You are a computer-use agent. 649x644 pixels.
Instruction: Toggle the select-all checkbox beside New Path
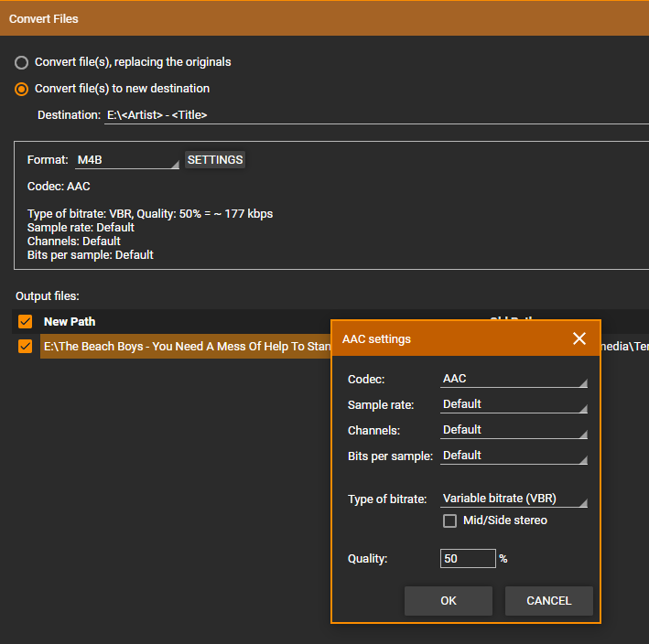(26, 322)
